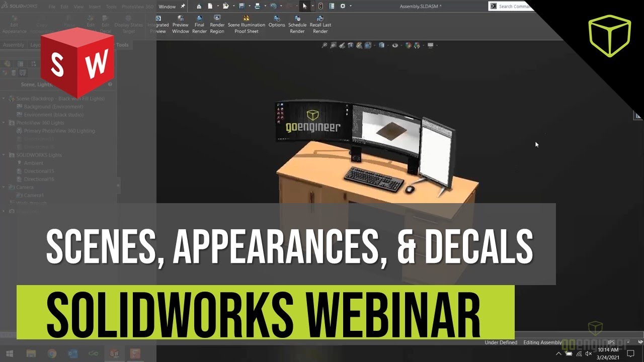Click Display Style icon

coord(381,45)
